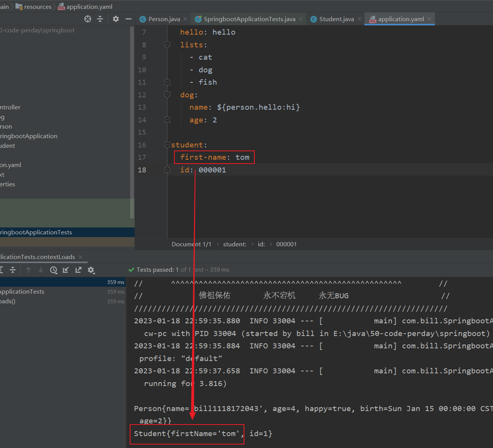Open test history clock icon

click(53, 270)
